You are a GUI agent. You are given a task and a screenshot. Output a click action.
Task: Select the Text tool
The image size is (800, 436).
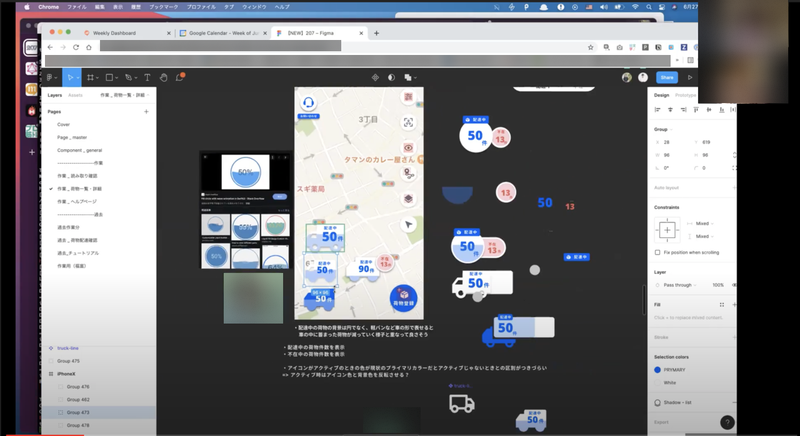pos(147,78)
